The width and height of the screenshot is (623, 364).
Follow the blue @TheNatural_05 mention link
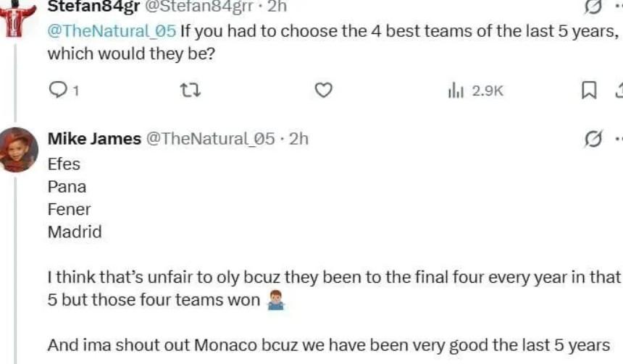point(112,31)
